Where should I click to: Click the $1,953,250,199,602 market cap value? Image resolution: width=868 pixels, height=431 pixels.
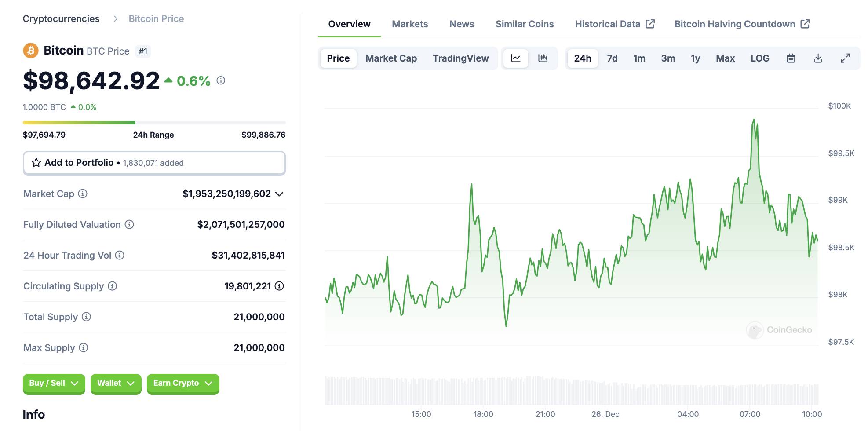point(226,194)
